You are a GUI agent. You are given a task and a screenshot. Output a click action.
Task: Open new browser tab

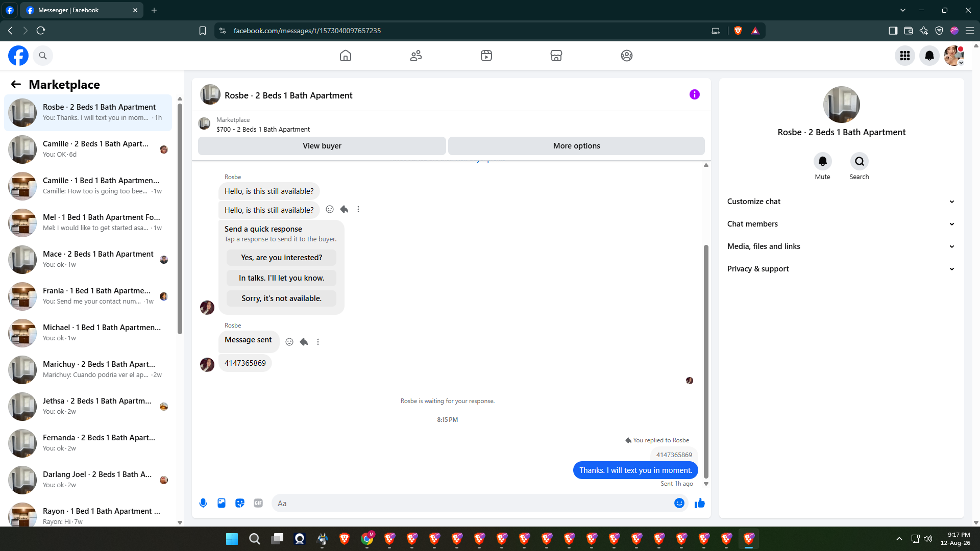(154, 10)
